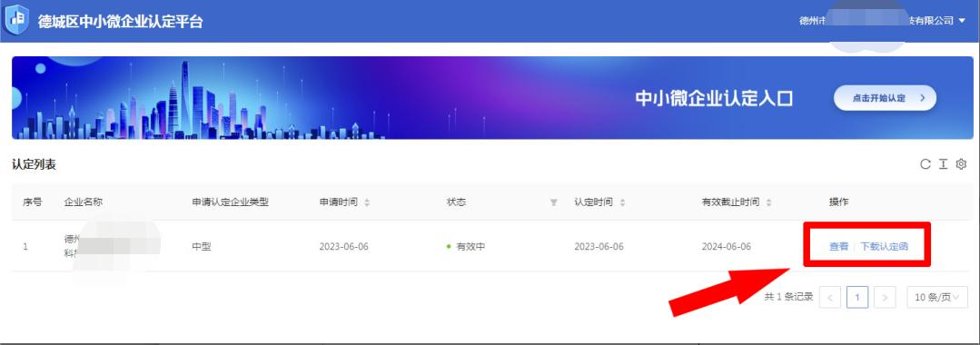The image size is (980, 345).
Task: Click 点击开始认定 button on banner
Action: [885, 98]
